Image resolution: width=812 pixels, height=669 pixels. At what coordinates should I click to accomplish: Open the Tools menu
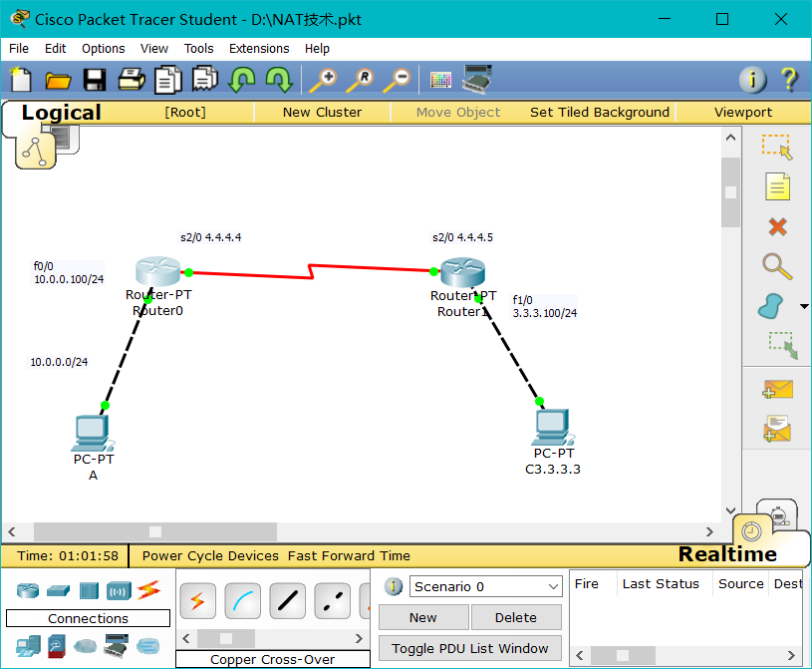tap(199, 49)
